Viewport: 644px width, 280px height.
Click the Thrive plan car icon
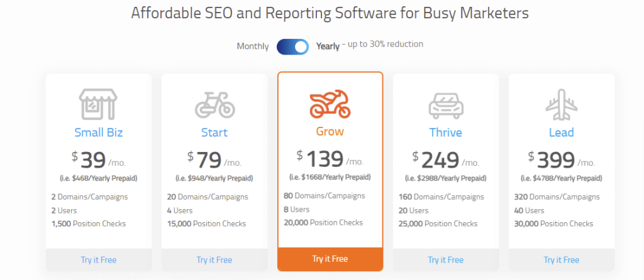click(446, 105)
